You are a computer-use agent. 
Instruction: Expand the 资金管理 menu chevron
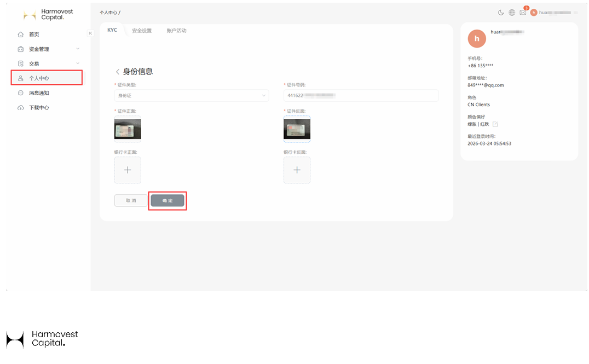(78, 49)
